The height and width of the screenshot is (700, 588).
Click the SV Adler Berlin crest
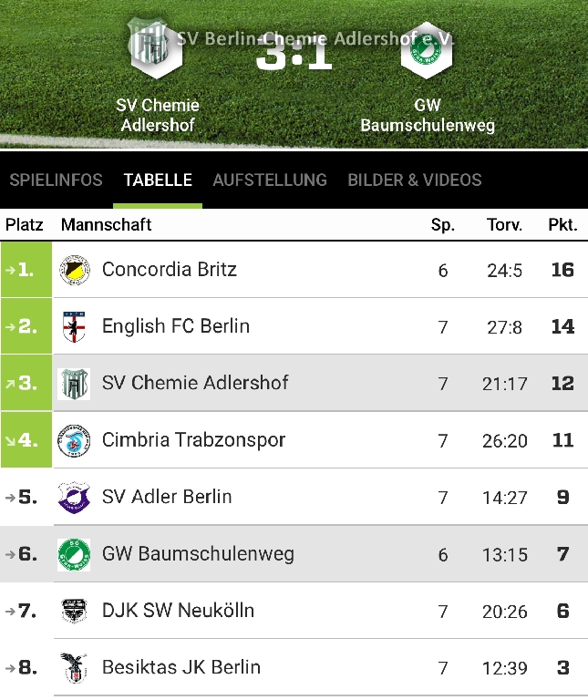pyautogui.click(x=74, y=498)
